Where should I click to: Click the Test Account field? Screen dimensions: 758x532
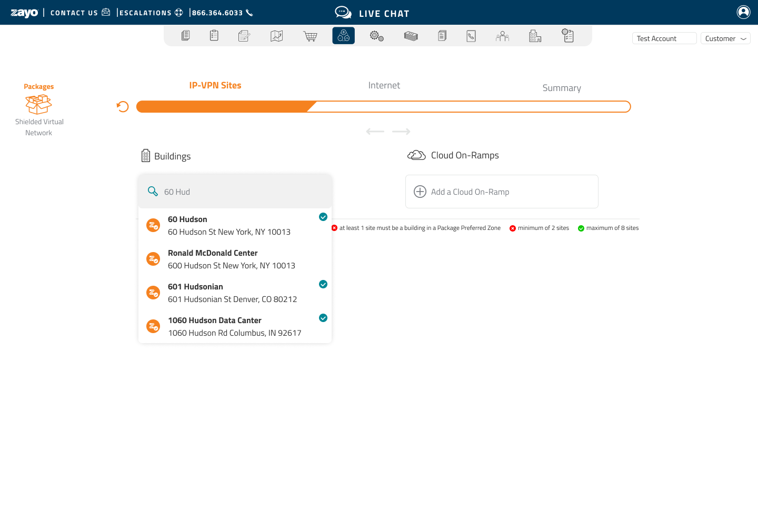664,38
